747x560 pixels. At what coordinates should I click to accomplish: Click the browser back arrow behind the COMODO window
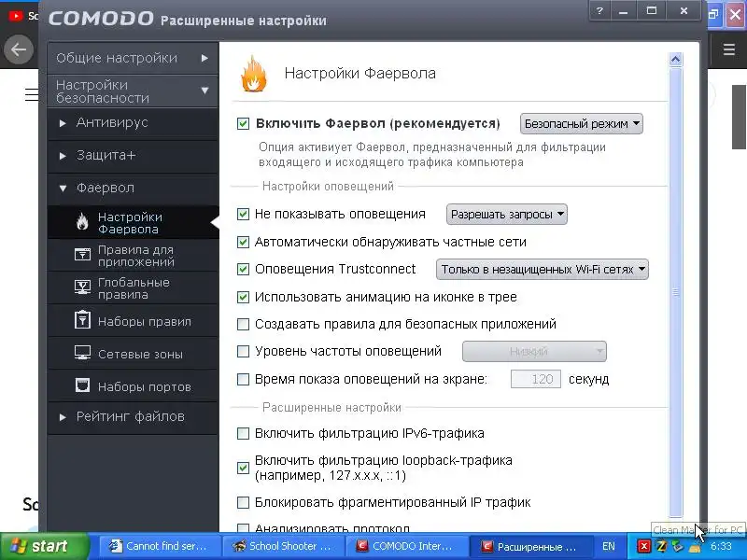point(18,49)
